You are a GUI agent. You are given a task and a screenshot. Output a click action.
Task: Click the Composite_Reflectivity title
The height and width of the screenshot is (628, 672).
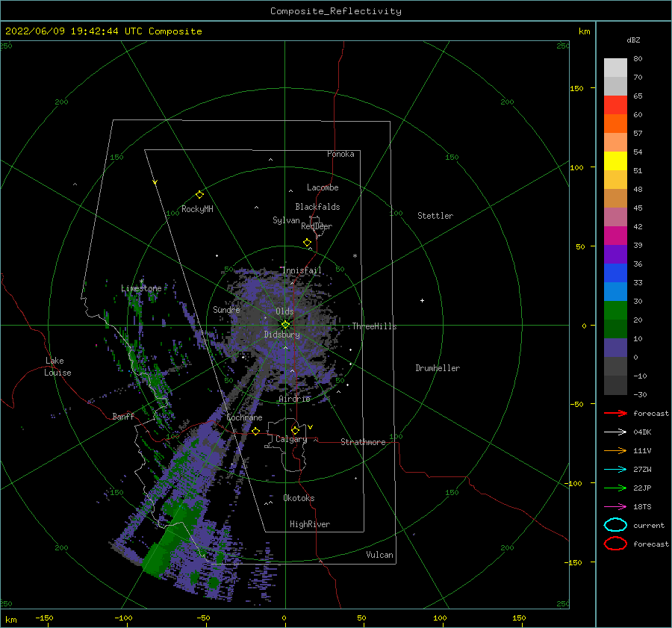336,11
